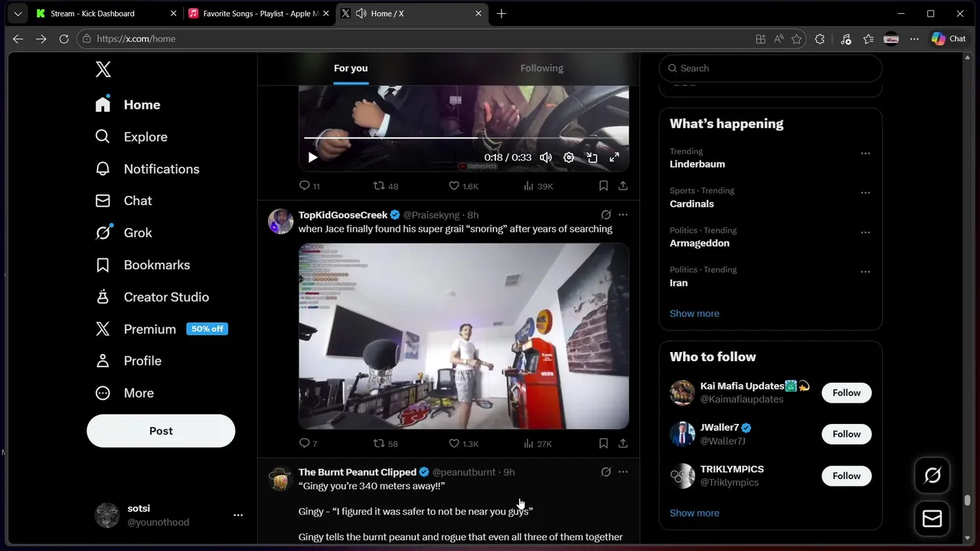980x551 pixels.
Task: Refresh the current page
Action: [64, 39]
